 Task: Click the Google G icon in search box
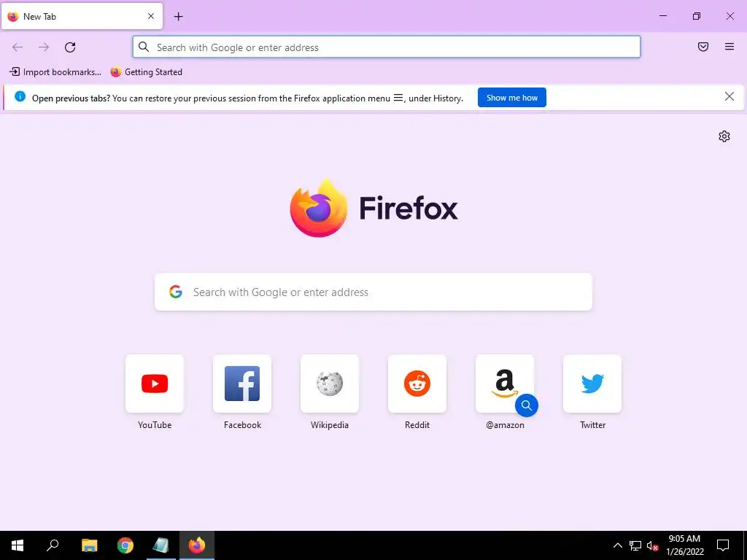click(x=176, y=292)
